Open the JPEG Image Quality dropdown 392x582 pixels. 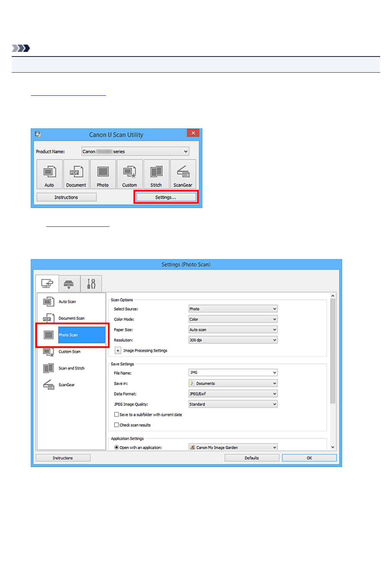tap(233, 404)
